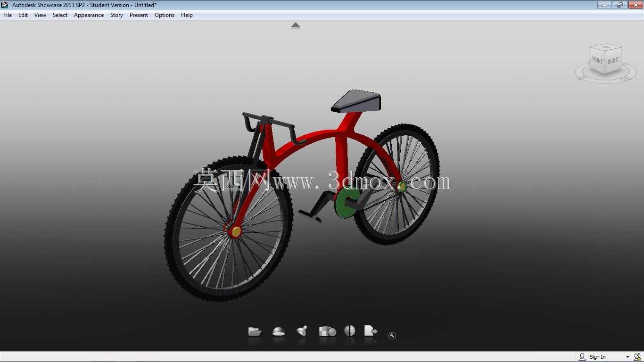The image size is (644, 362).
Task: Open the Appearance menu
Action: [89, 15]
